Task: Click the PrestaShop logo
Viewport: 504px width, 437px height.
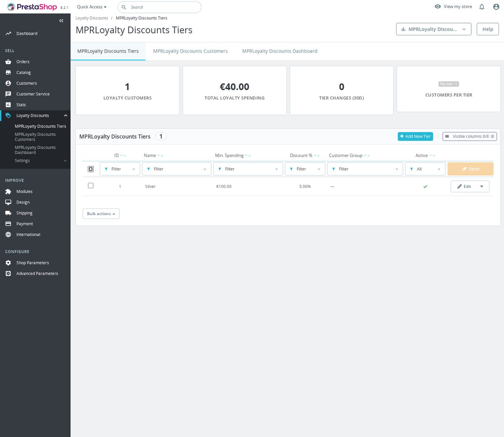Action: pos(32,7)
